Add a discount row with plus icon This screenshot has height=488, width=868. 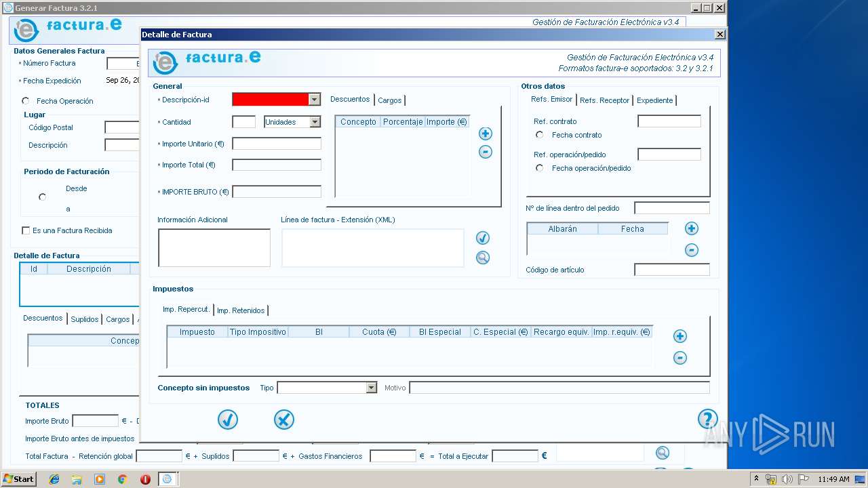point(486,134)
